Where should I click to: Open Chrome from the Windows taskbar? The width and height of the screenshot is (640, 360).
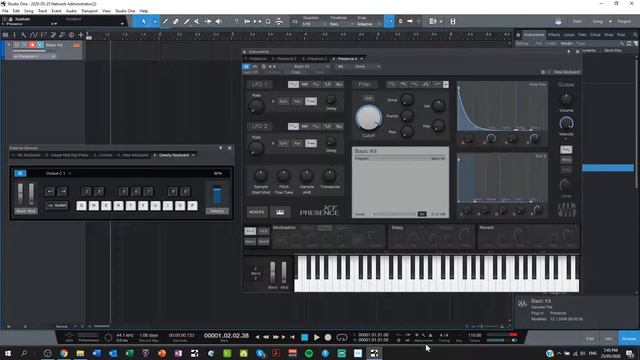coord(64,353)
